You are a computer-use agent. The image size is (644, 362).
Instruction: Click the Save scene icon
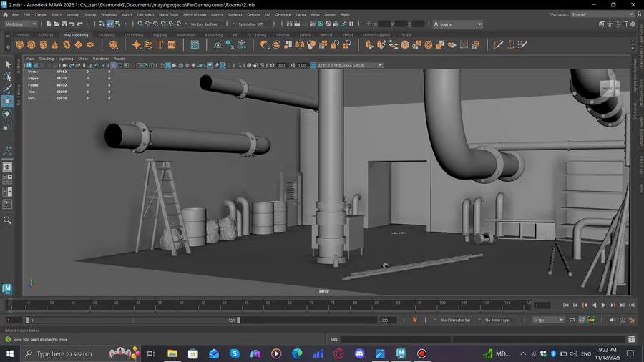click(x=65, y=24)
